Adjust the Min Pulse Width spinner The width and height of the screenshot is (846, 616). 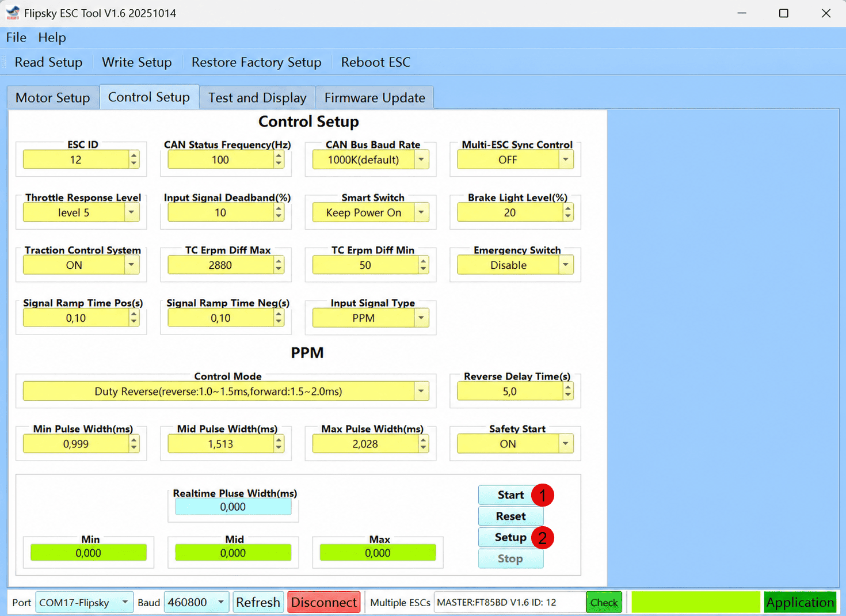pos(134,444)
